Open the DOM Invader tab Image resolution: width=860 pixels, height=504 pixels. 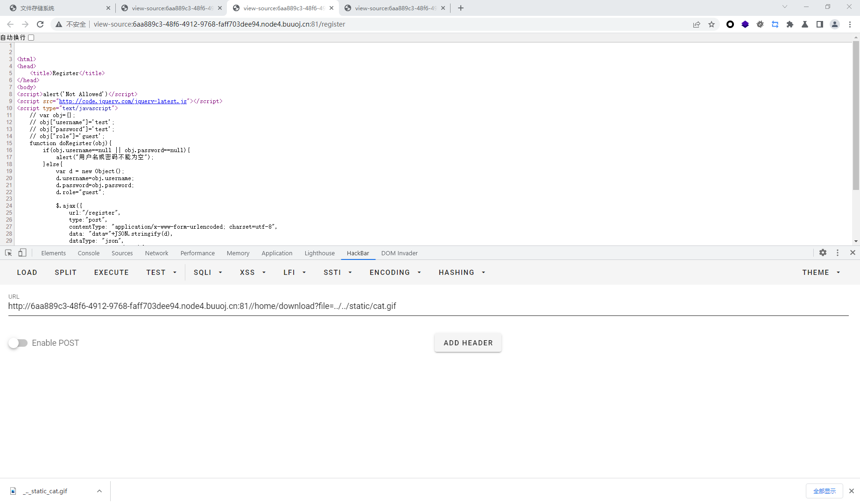400,253
